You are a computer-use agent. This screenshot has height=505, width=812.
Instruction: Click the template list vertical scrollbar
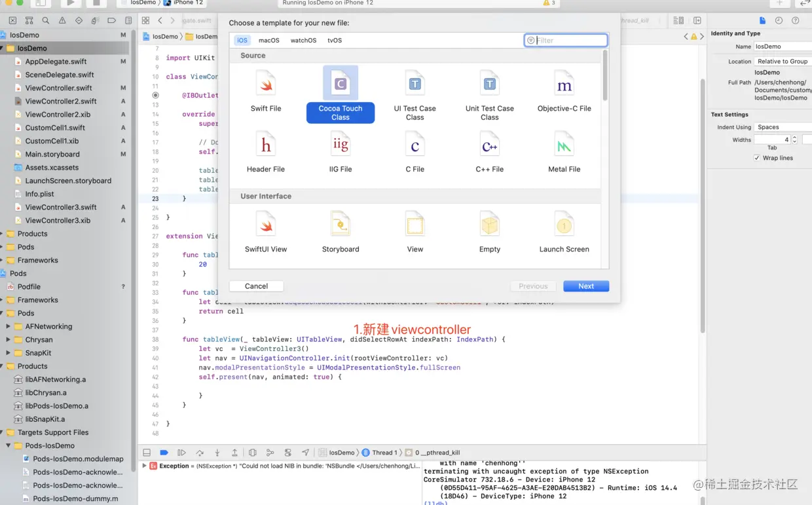(604, 76)
